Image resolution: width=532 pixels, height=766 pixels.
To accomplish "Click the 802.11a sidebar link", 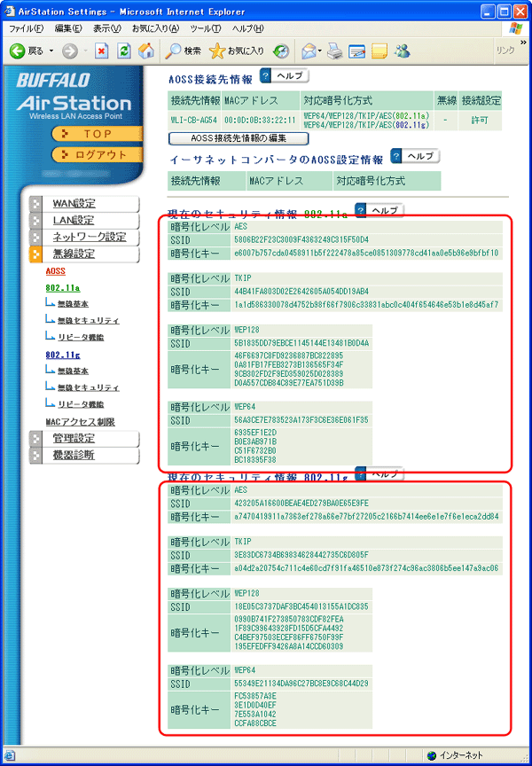I will [63, 288].
